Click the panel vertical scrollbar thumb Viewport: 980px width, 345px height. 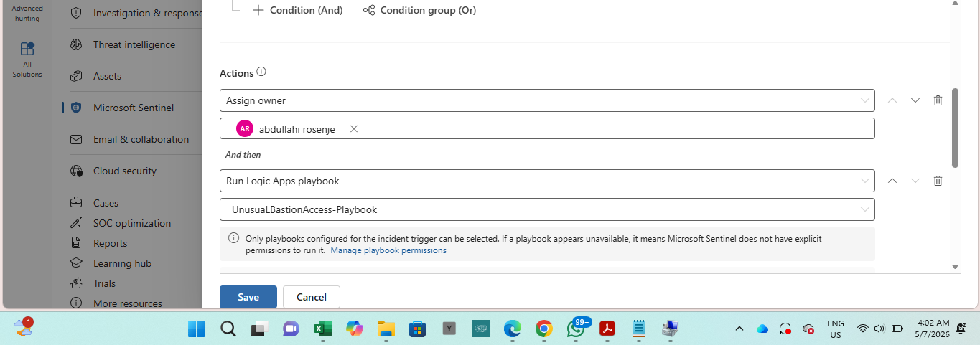[x=955, y=128]
